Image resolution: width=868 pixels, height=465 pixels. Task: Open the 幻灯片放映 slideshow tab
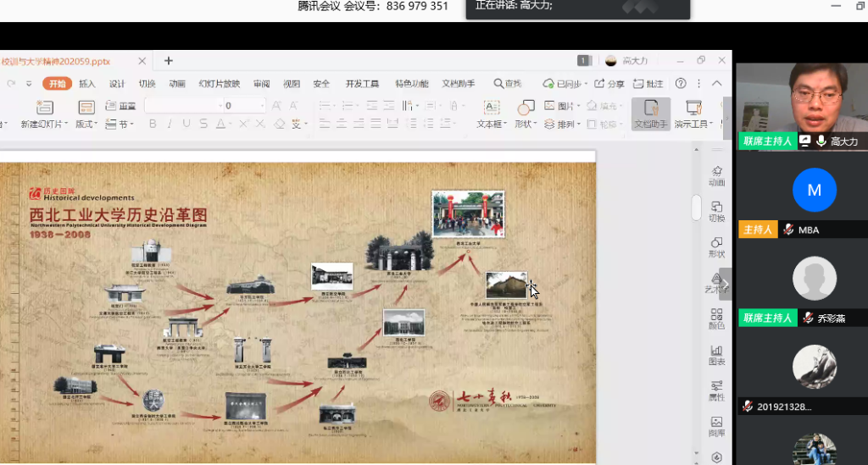click(x=219, y=84)
